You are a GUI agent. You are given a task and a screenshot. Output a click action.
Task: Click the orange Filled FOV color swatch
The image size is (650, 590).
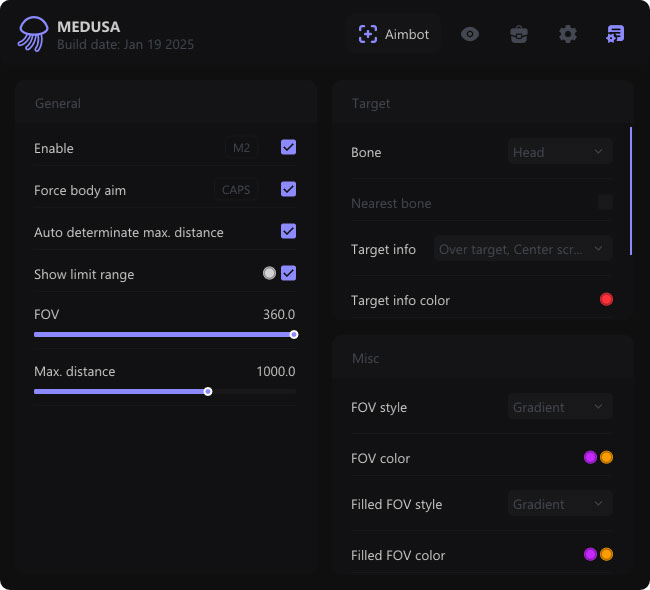(606, 554)
